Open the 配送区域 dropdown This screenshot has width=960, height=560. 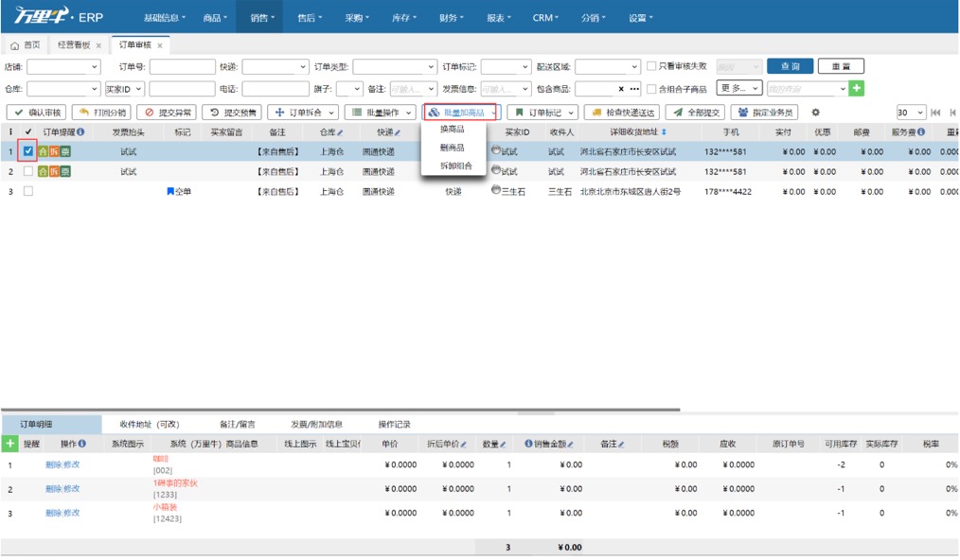coord(608,67)
